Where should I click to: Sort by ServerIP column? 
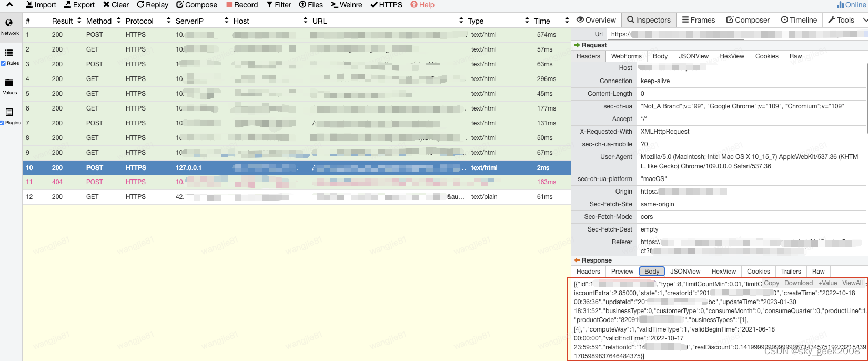point(202,21)
